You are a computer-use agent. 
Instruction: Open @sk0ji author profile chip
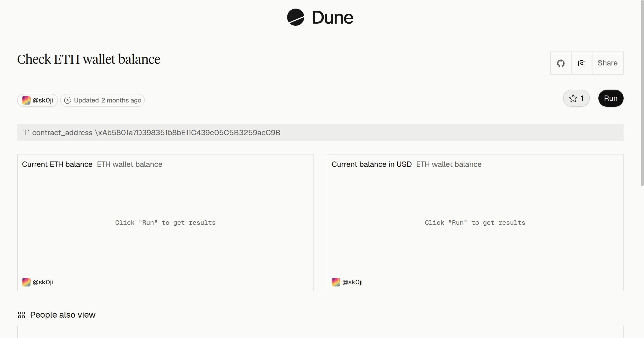[x=38, y=100]
